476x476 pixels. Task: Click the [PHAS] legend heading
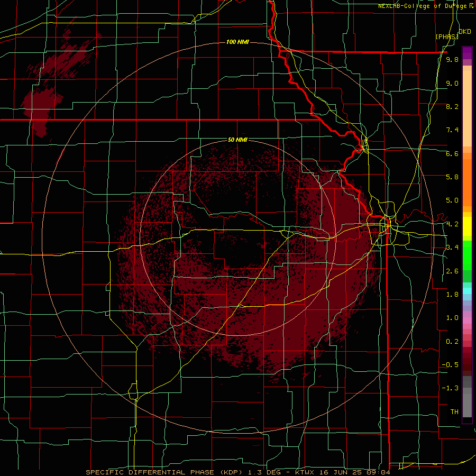[447, 36]
